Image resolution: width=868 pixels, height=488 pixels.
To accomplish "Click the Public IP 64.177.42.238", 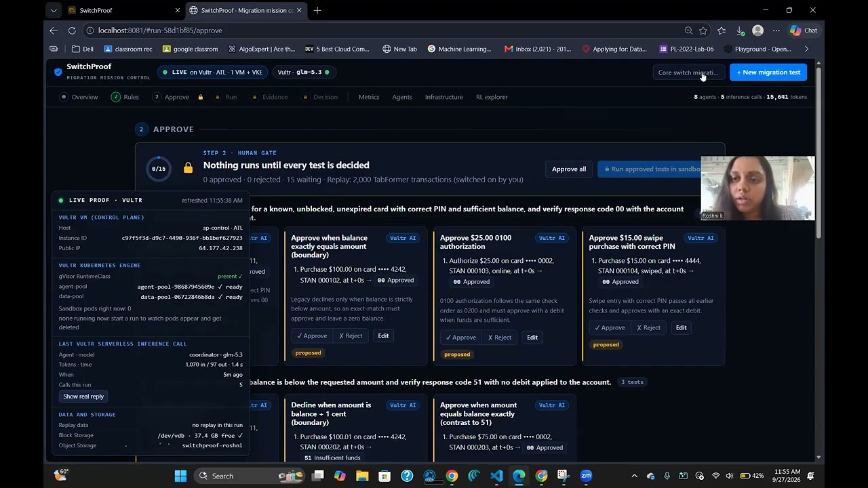I will 220,249.
